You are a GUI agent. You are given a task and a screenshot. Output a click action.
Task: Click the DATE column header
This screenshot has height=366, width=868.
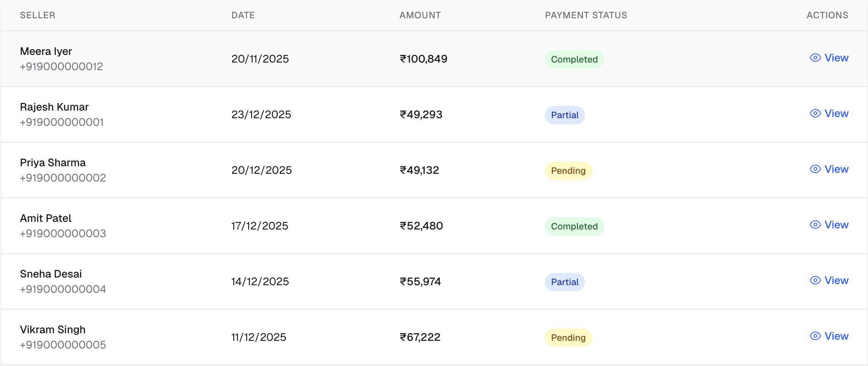243,15
